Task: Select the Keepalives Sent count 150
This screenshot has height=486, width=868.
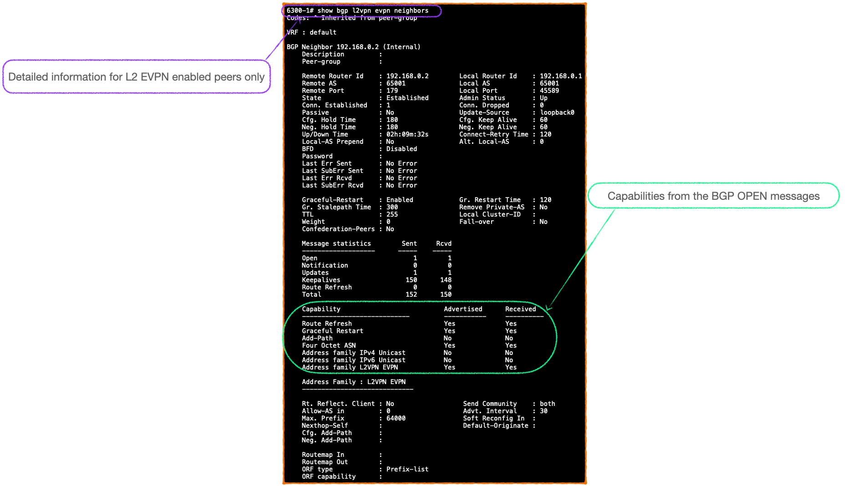Action: click(411, 280)
